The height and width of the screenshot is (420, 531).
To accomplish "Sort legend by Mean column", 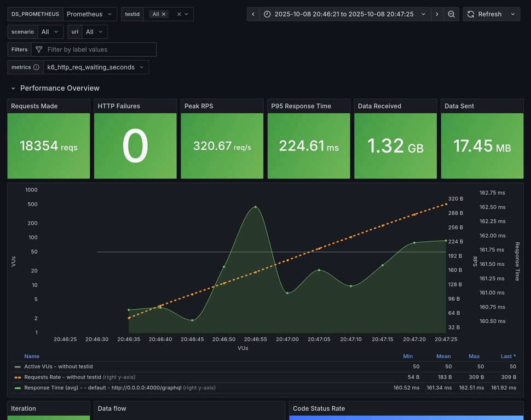I will [443, 356].
